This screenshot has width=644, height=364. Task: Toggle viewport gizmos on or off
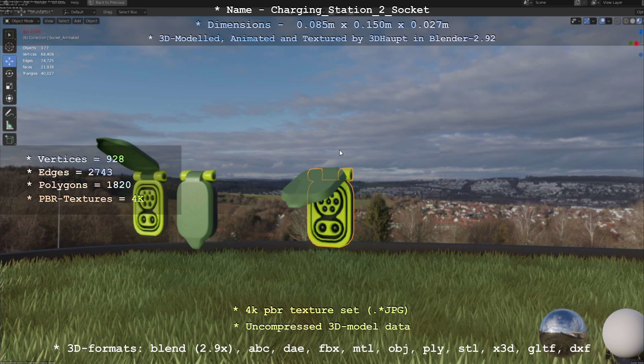(587, 21)
